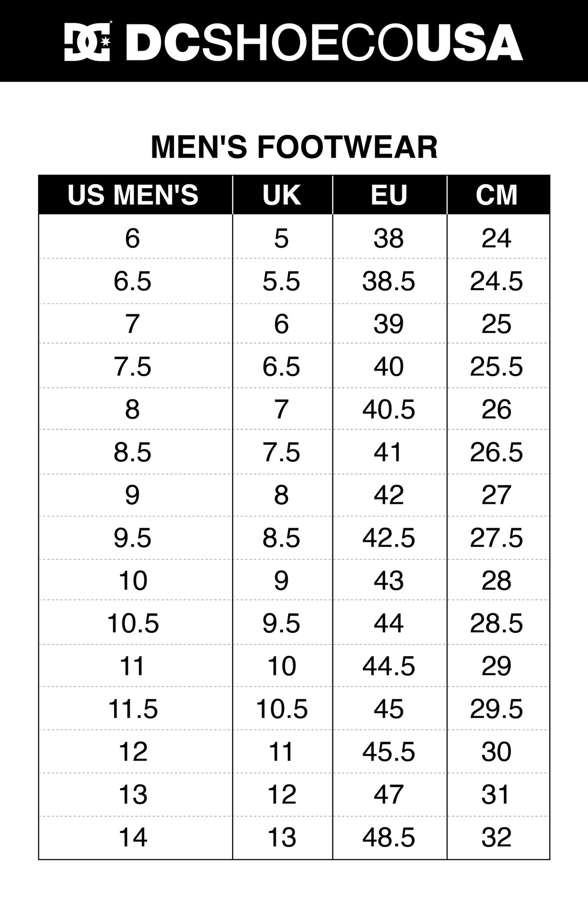Viewport: 588px width, 919px height.
Task: Click CM value 32 cell
Action: click(498, 837)
